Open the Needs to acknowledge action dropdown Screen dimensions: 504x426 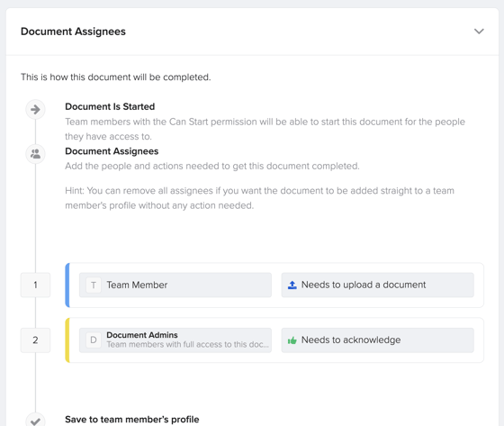377,340
